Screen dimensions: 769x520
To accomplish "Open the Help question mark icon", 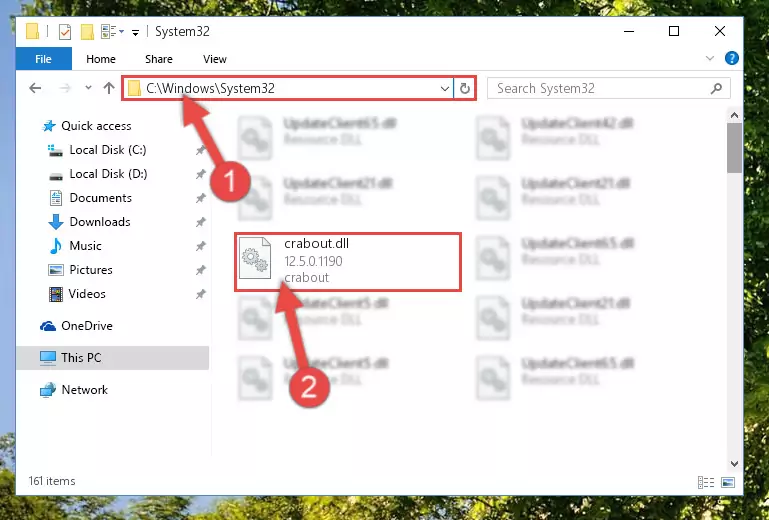I will coord(731,58).
